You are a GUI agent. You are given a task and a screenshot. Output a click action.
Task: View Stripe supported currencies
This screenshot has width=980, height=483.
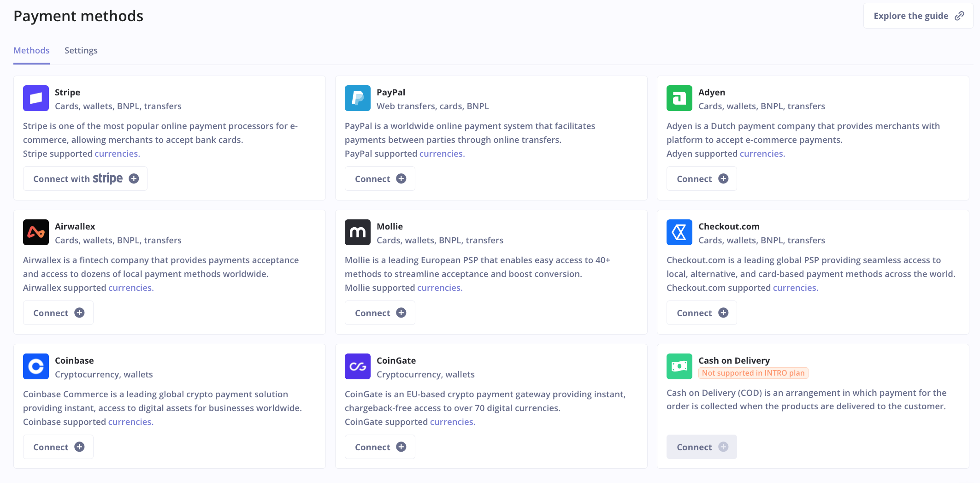tap(117, 153)
